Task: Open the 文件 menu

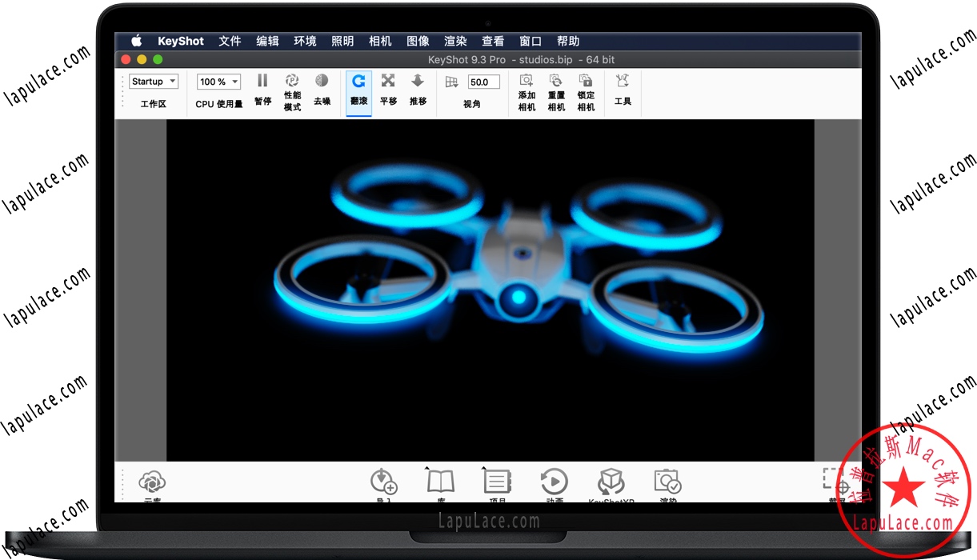Action: pyautogui.click(x=230, y=42)
